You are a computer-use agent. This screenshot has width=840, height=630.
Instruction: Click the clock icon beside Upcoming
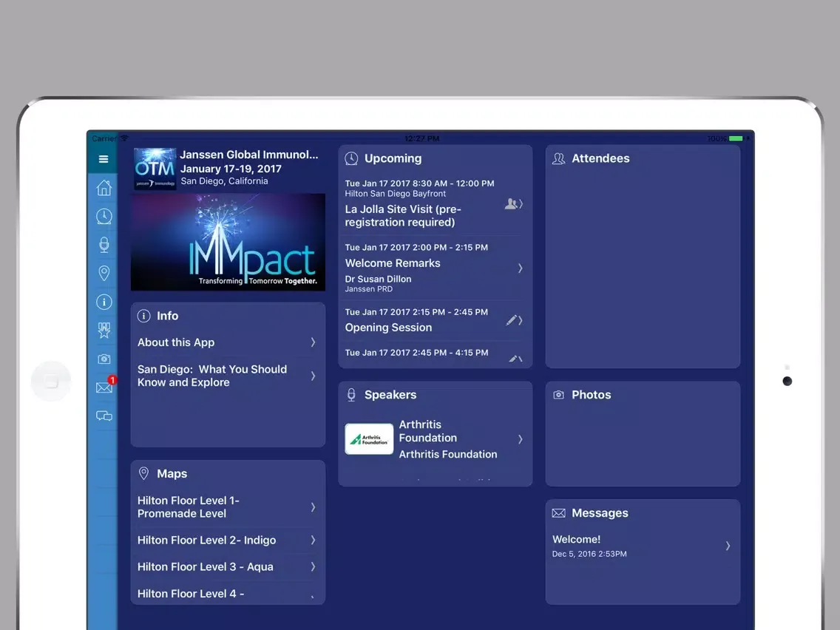point(351,158)
